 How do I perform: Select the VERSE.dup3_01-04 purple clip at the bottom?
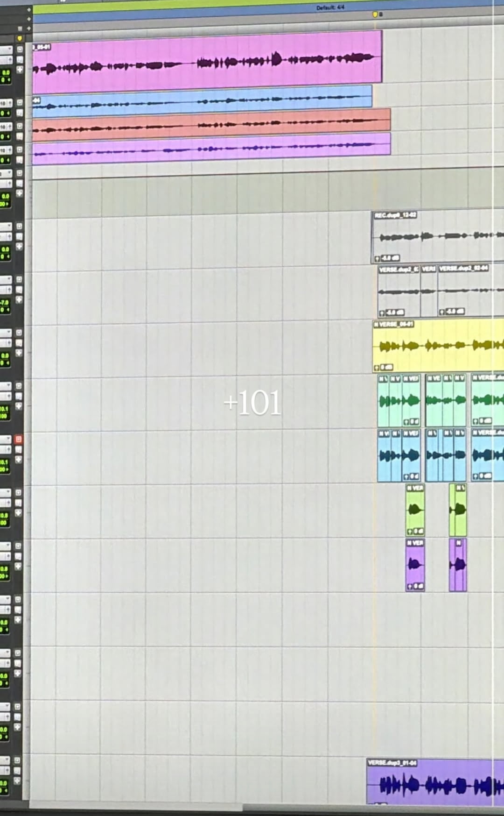click(434, 786)
